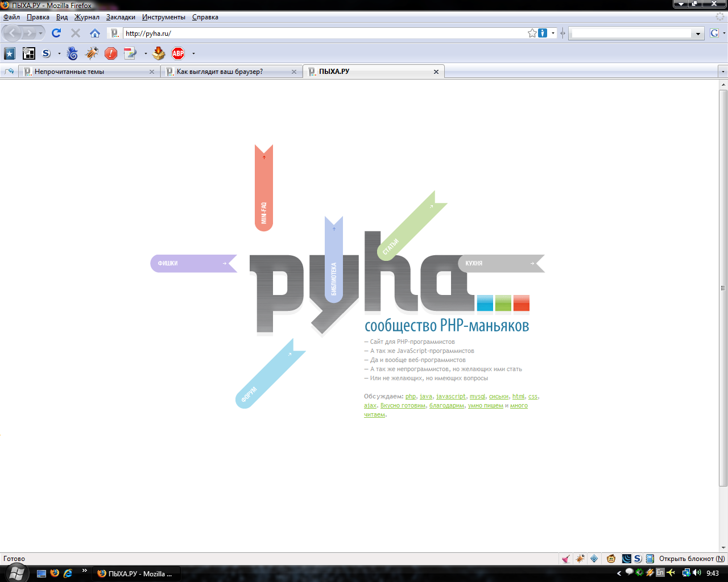The image size is (728, 582).
Task: Open the back/forward history dropdown arrow
Action: coord(40,34)
